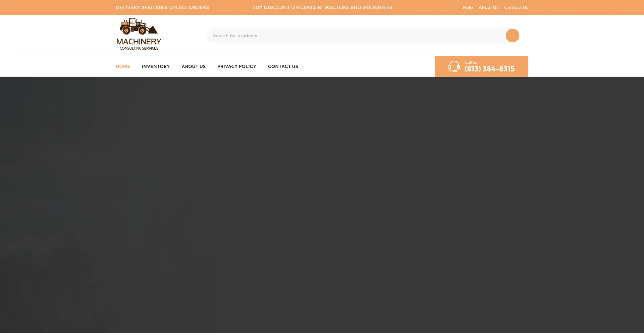The height and width of the screenshot is (333, 644).
Task: Open About Us in main navigation
Action: [x=194, y=66]
